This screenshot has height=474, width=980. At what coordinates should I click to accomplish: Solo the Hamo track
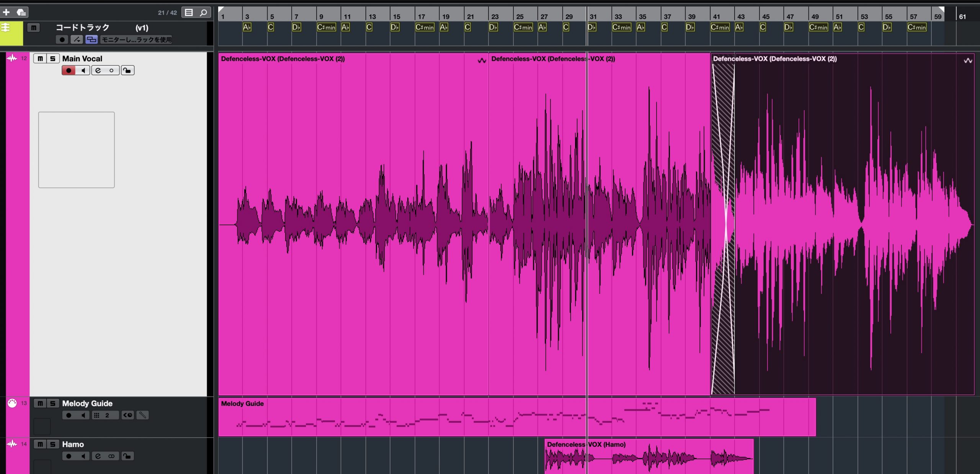53,444
